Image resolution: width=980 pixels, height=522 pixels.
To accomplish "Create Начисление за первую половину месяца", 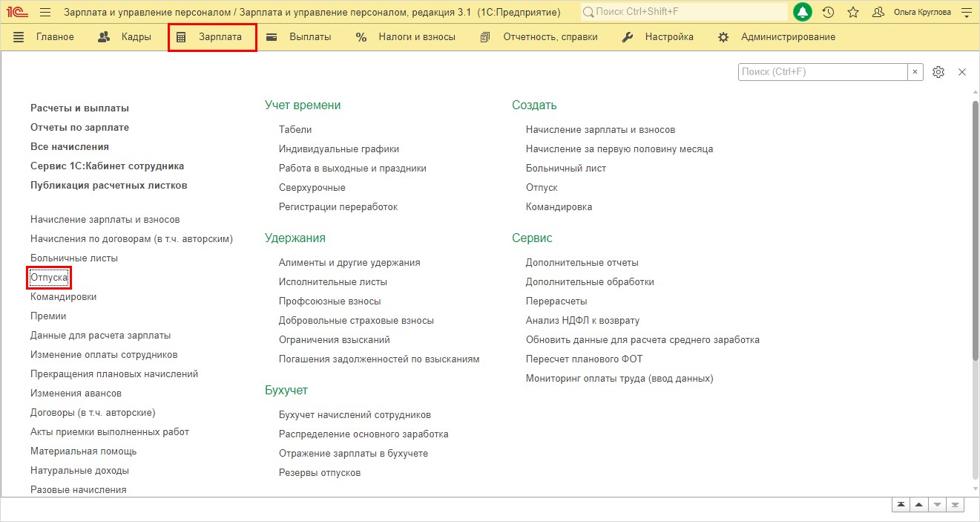I will click(619, 149).
